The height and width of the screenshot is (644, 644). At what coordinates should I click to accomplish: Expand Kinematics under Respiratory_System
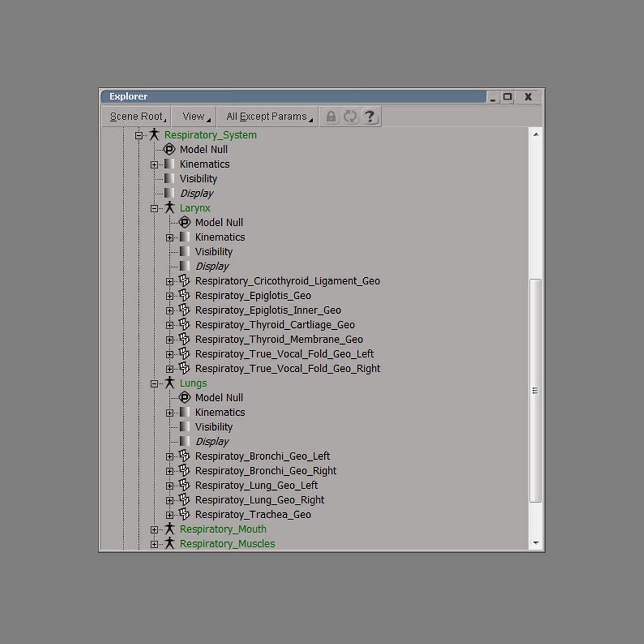[x=154, y=165]
